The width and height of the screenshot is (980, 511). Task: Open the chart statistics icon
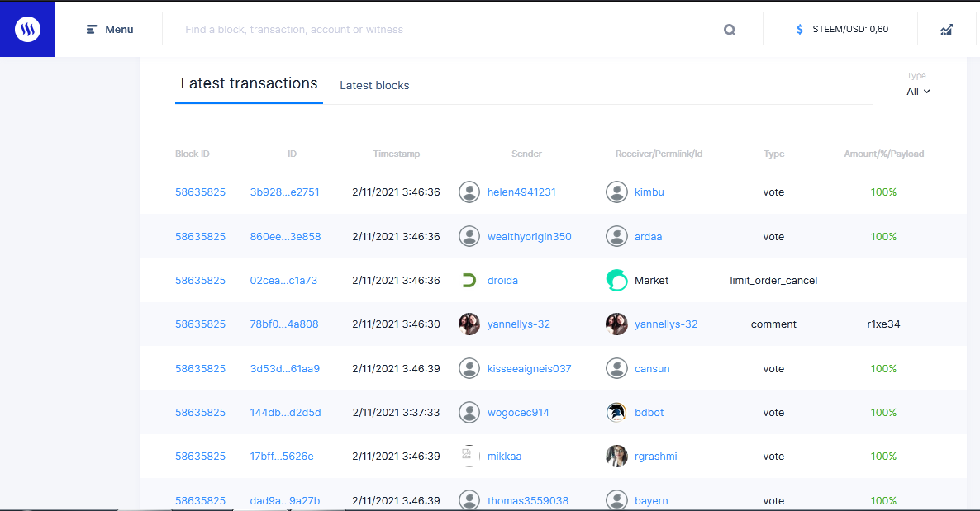pyautogui.click(x=946, y=30)
